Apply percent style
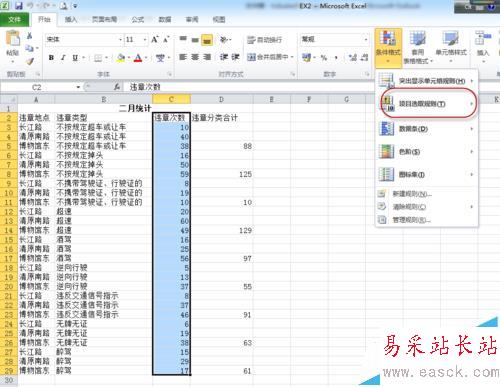Viewport: 500px width, 387px height. [x=323, y=58]
